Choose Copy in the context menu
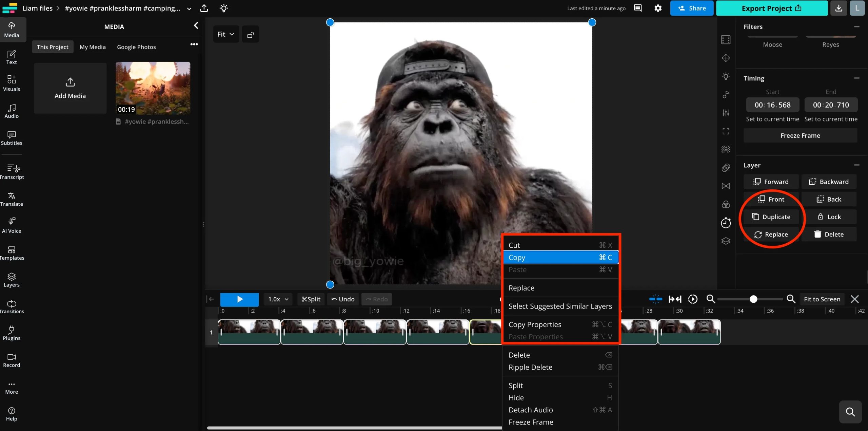This screenshot has height=431, width=868. click(x=560, y=257)
